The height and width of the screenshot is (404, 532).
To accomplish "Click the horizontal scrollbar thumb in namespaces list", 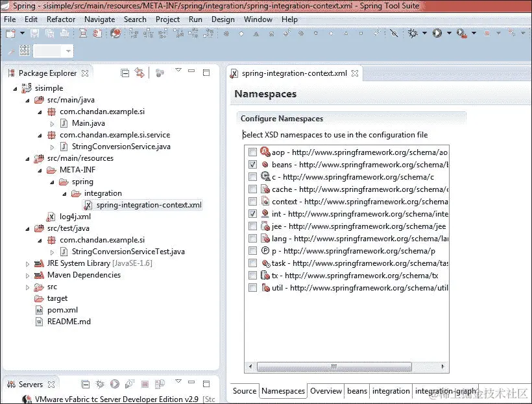I will point(334,366).
